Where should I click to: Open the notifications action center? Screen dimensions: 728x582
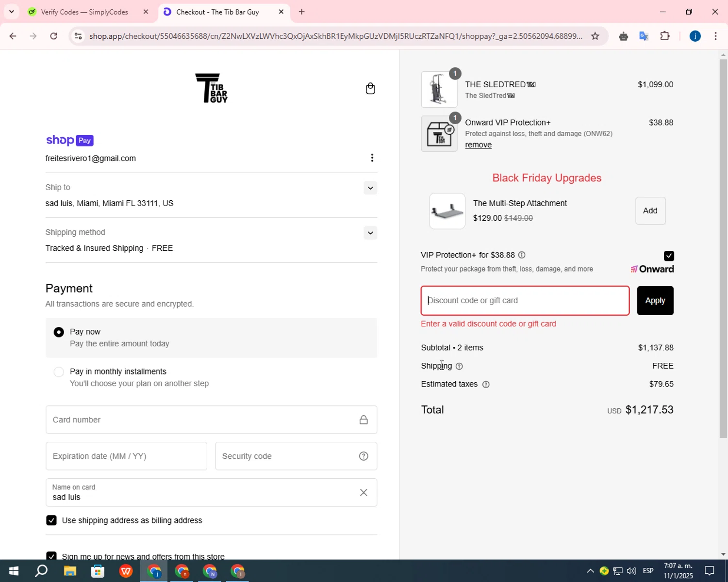point(710,571)
